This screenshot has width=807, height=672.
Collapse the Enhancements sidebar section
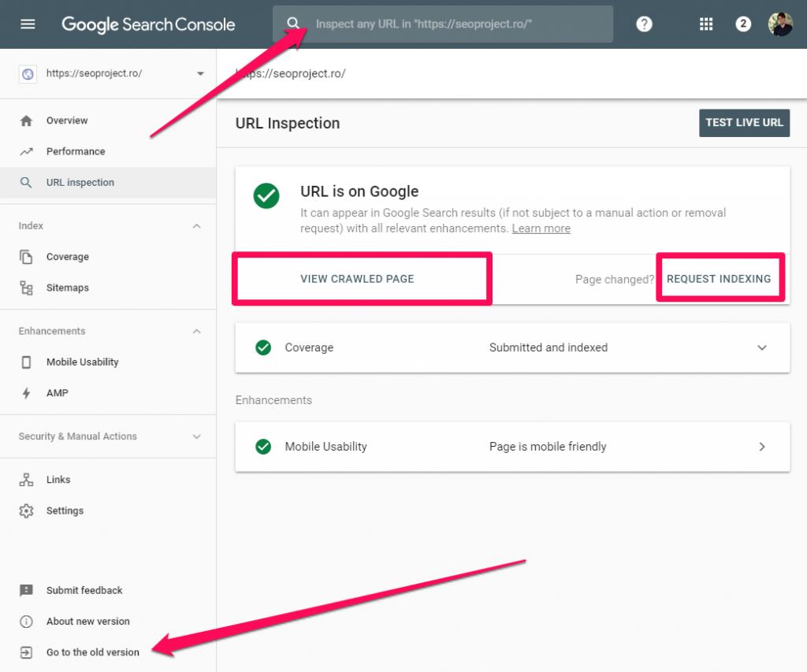(x=196, y=332)
